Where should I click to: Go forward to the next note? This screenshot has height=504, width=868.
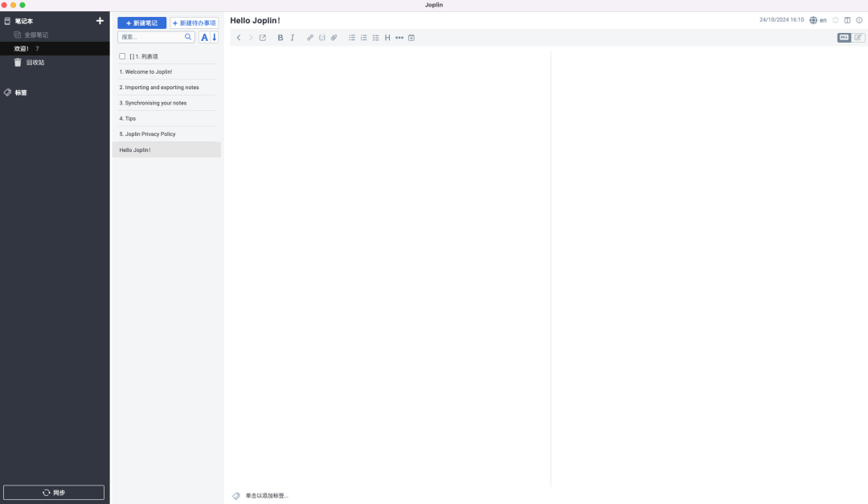(250, 38)
